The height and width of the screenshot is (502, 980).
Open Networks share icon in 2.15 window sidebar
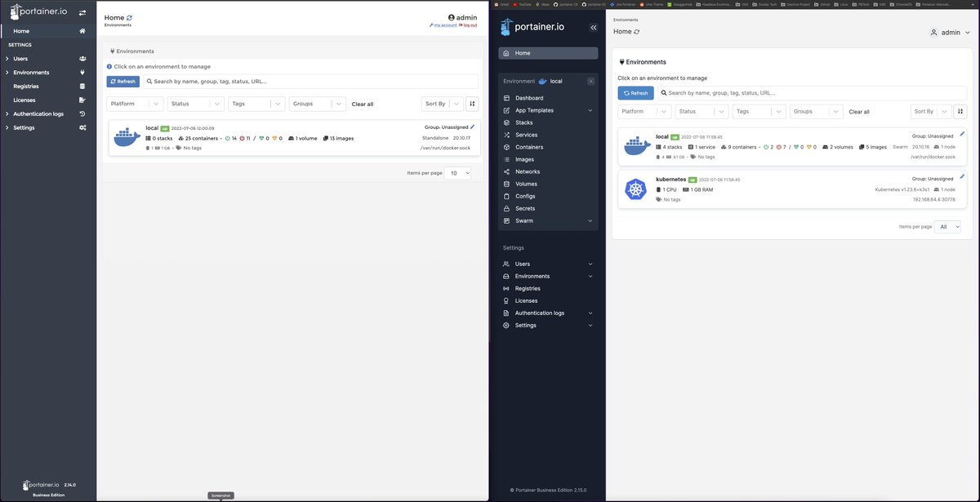[x=506, y=171]
